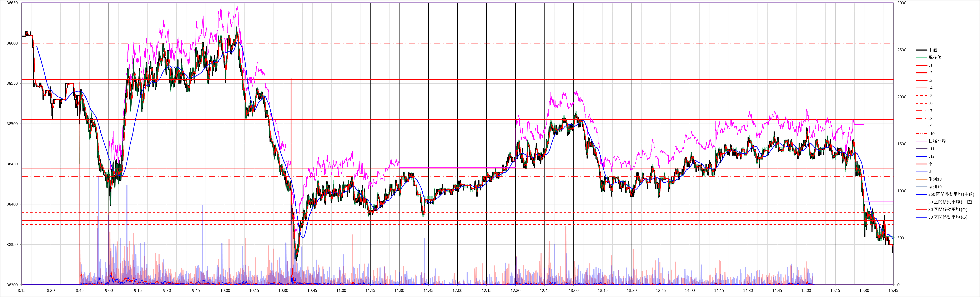The image size is (980, 297).
Task: Pick the L8 legend entry
Action: (x=924, y=119)
